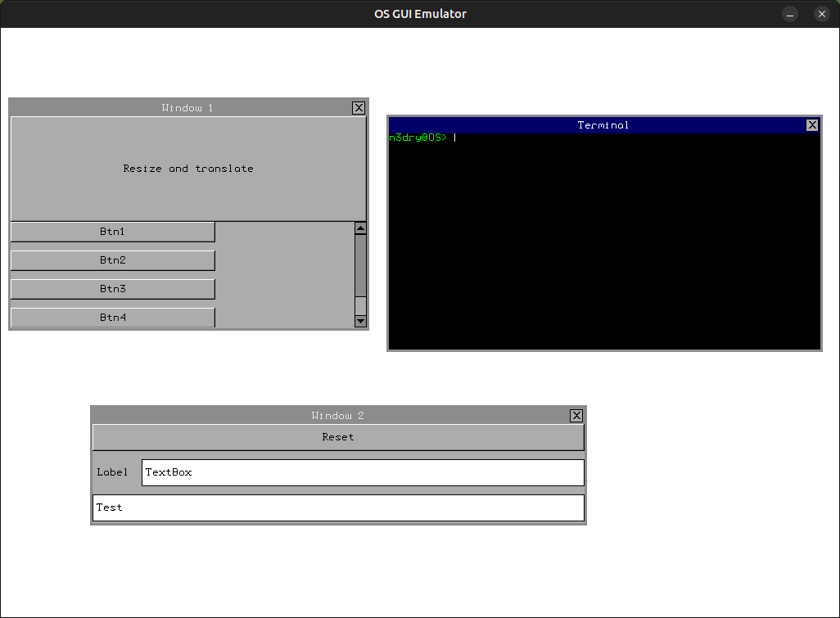Image resolution: width=840 pixels, height=618 pixels.
Task: Close the OS GUI Emulator window
Action: (x=822, y=14)
